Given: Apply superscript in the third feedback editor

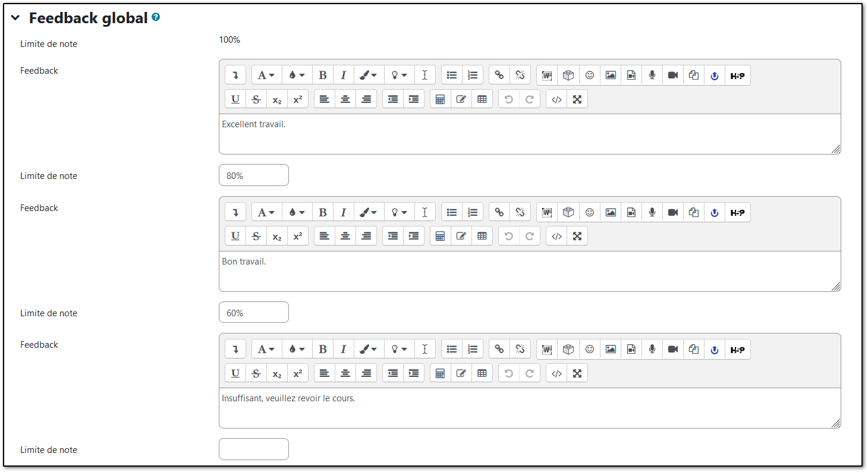Looking at the screenshot, I should pos(297,373).
